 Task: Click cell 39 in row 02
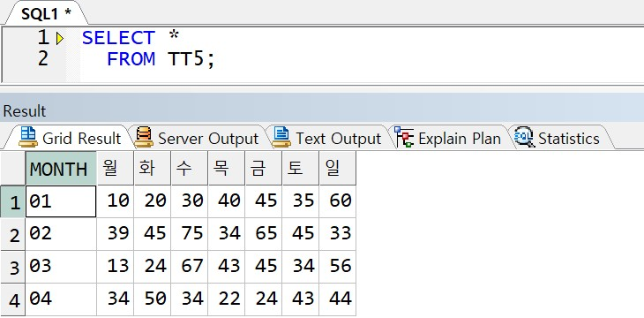pos(115,234)
